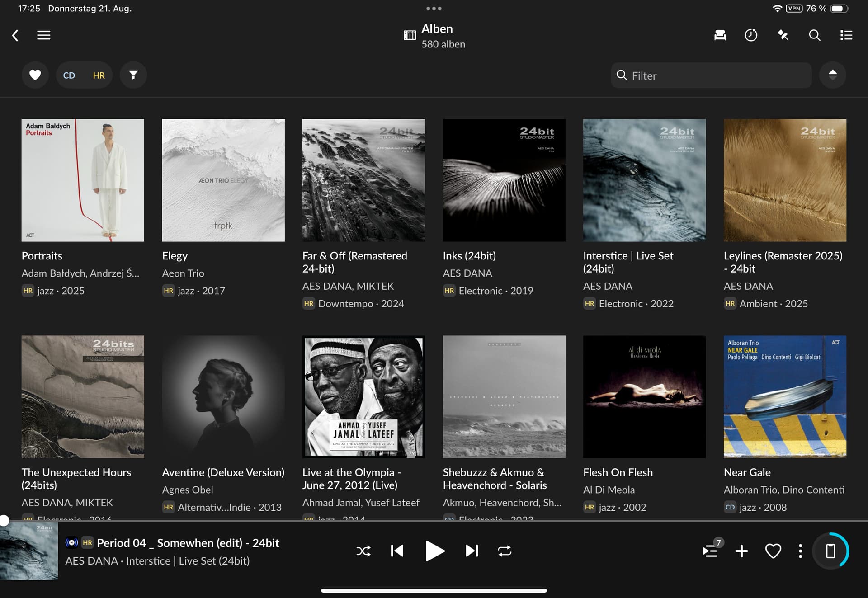Click HR badge on Portraits album
This screenshot has width=868, height=598.
(28, 291)
